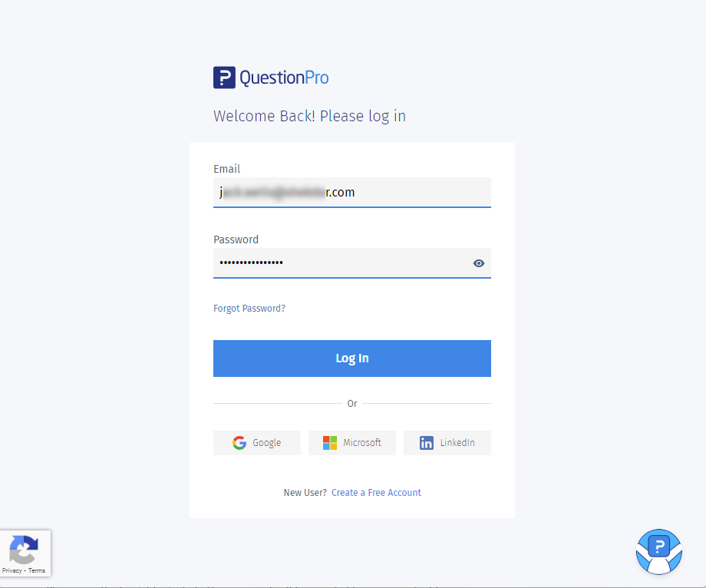The image size is (706, 588).
Task: Click the "Welcome Back! Please log in" heading
Action: (310, 116)
